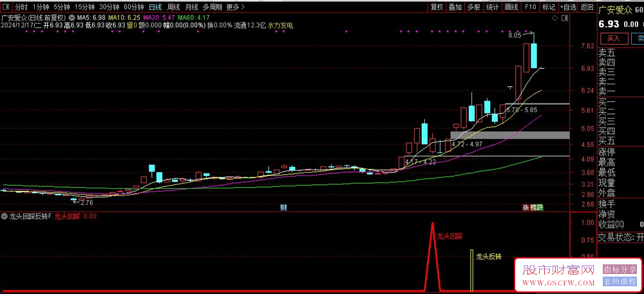This screenshot has width=644, height=294.
Task: Click the 7.62 price axis label
Action: pyautogui.click(x=588, y=46)
